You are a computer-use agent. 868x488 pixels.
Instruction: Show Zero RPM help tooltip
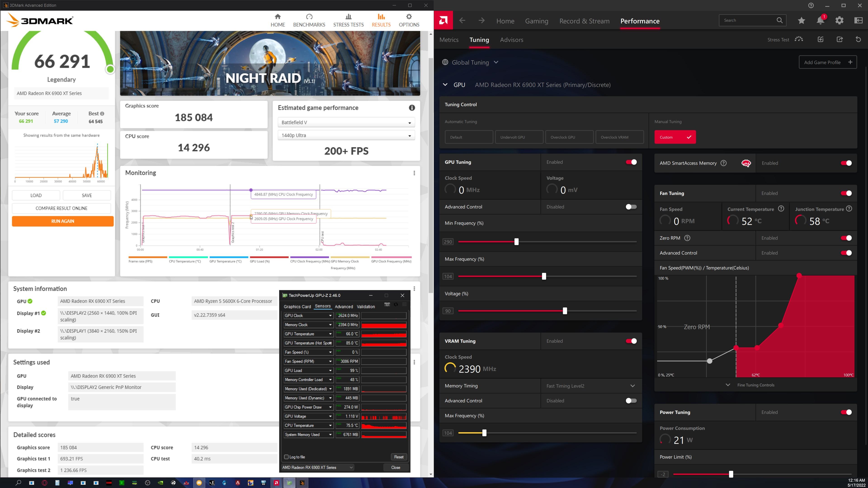tap(687, 238)
